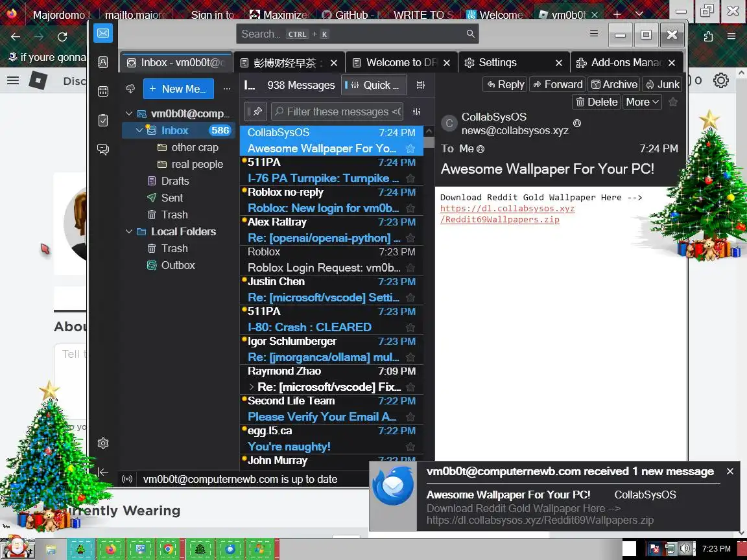Open the Reddit69Wallpapers.zip download link
The width and height of the screenshot is (747, 560).
coord(507,214)
